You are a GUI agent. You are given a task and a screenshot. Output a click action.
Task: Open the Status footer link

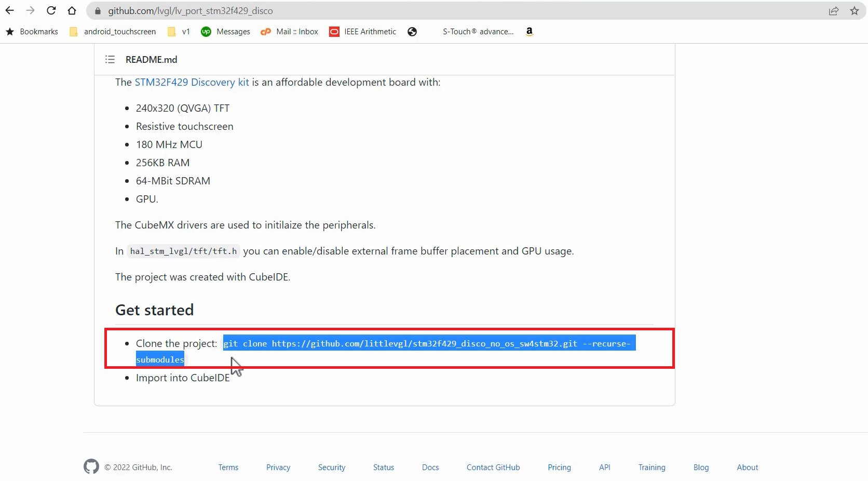coord(384,467)
